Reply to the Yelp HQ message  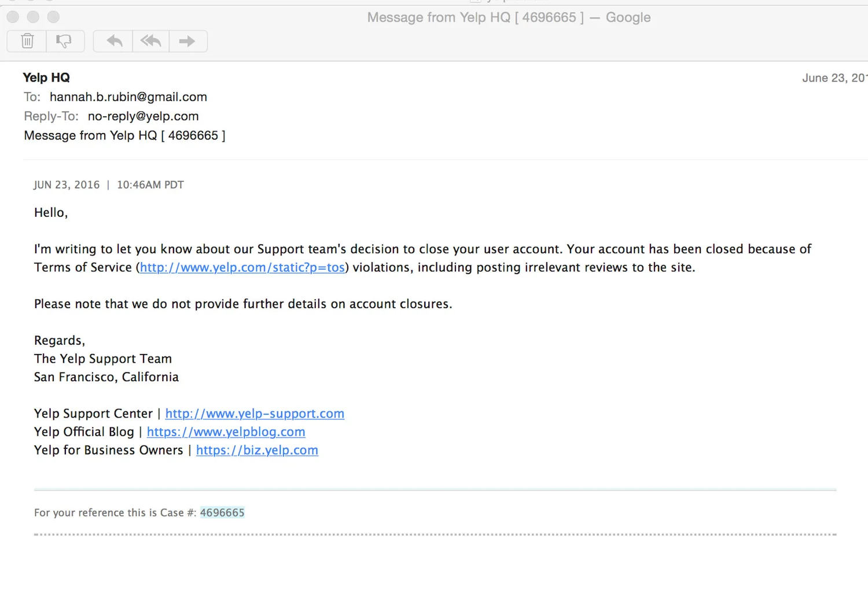(x=113, y=41)
